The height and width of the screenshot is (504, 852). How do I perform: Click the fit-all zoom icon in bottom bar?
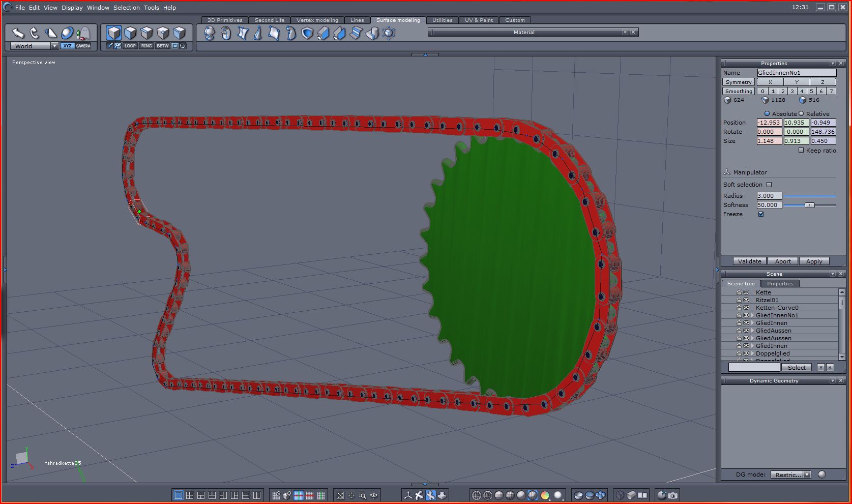(x=340, y=495)
